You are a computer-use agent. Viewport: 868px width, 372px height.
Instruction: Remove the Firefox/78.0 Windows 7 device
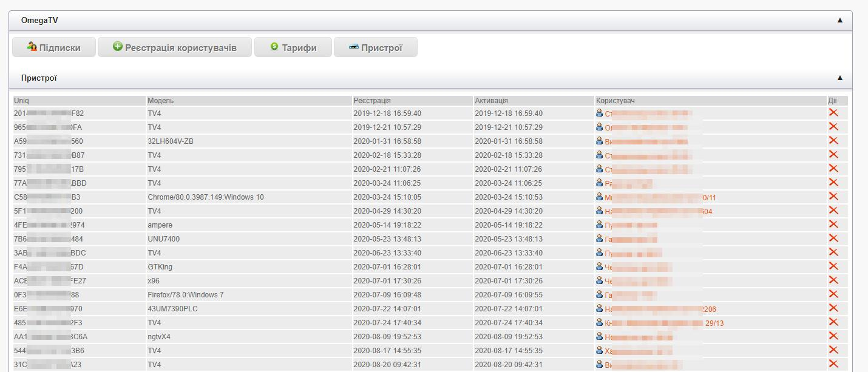pos(833,294)
